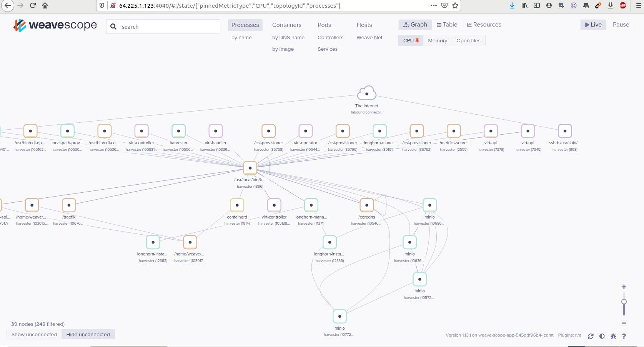Open the metrics-server process node
This screenshot has height=347, width=644.
point(454,131)
